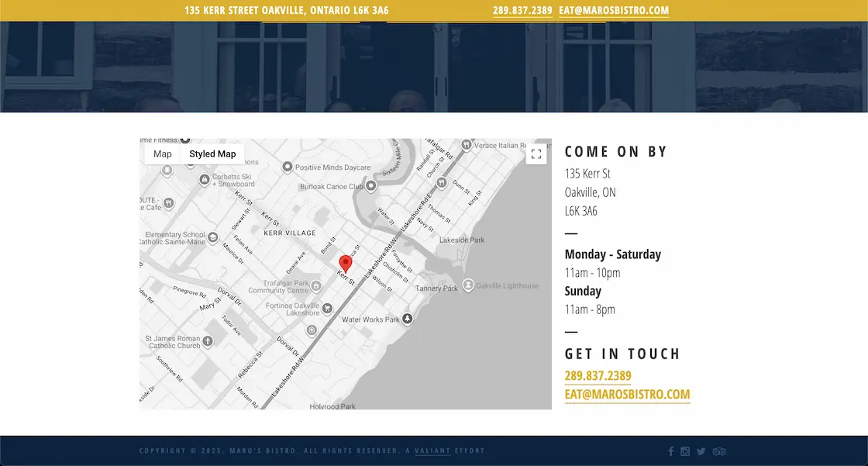
Task: Switch to the Map tab
Action: [163, 154]
